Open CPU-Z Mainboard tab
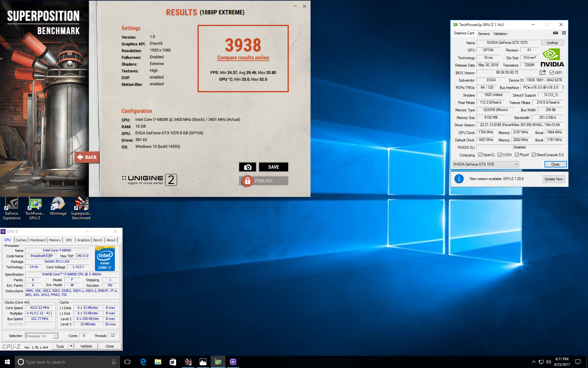This screenshot has height=368, width=588. [38, 240]
